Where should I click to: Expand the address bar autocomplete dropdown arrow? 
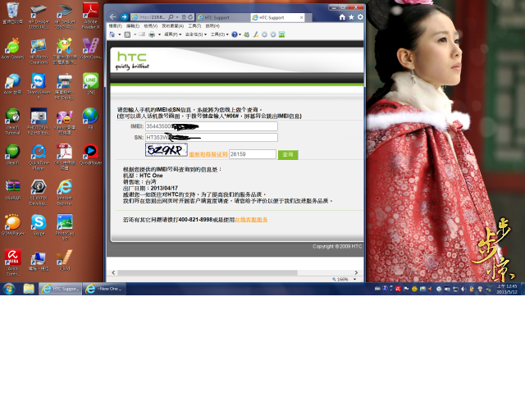(177, 16)
